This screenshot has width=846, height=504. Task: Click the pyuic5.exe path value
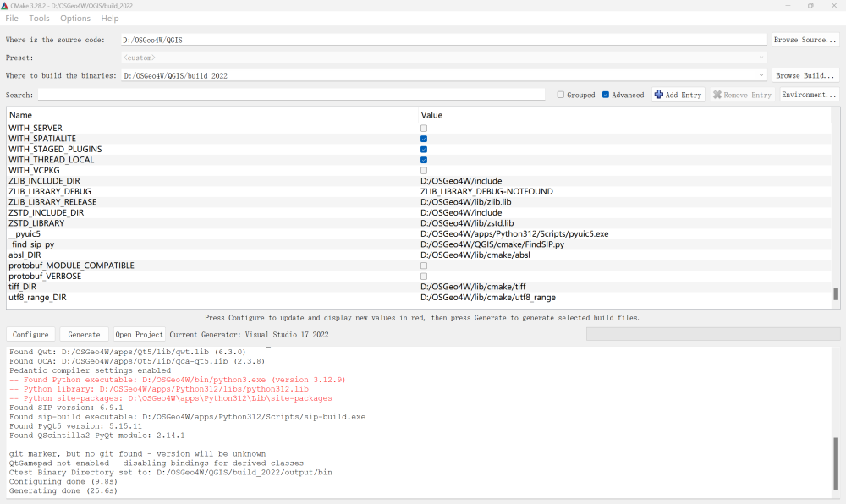tap(514, 234)
